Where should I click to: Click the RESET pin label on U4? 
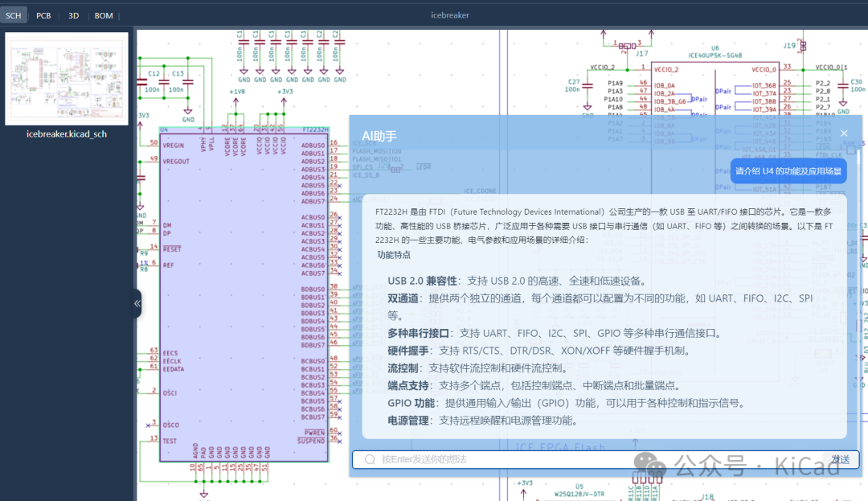click(172, 249)
